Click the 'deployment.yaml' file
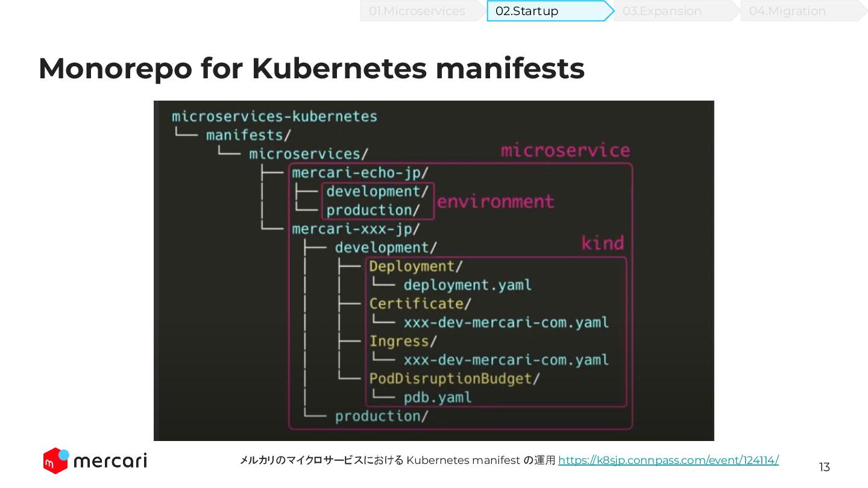Screen dimensions: 868x488 [467, 285]
